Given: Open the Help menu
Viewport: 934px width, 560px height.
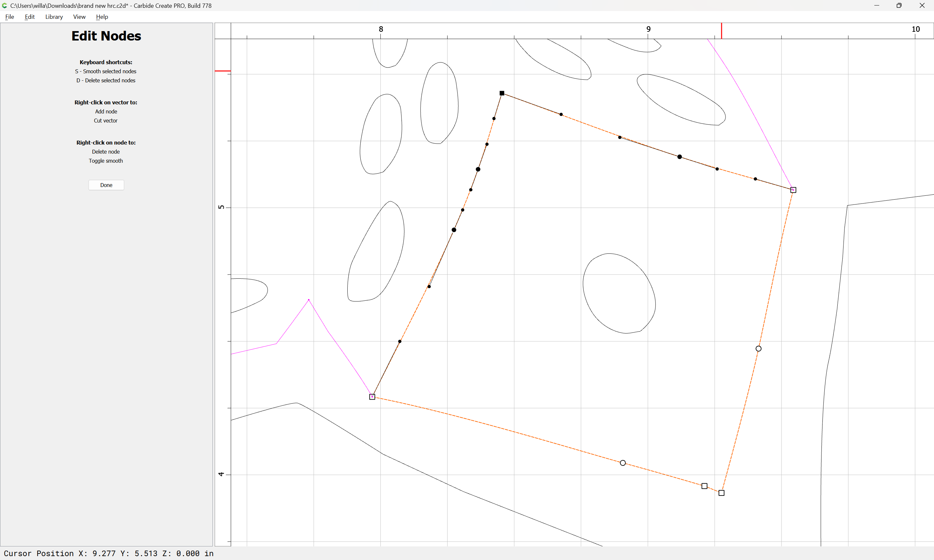Looking at the screenshot, I should [x=102, y=17].
